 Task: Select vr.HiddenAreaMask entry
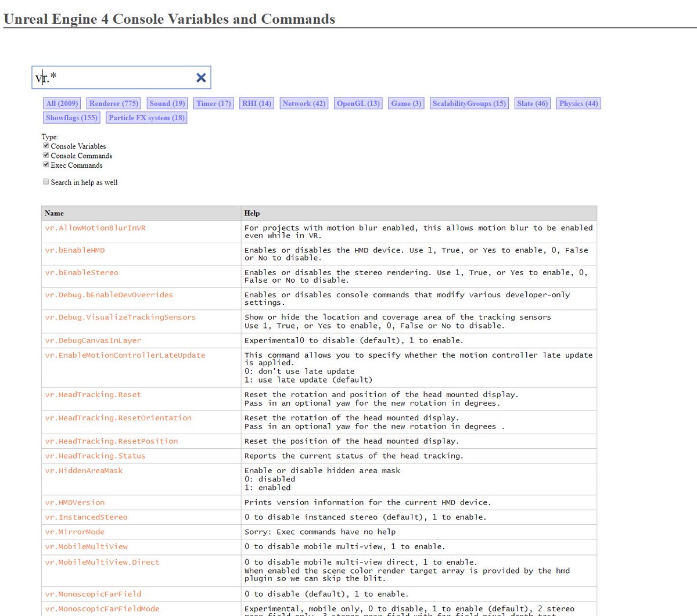click(x=84, y=470)
